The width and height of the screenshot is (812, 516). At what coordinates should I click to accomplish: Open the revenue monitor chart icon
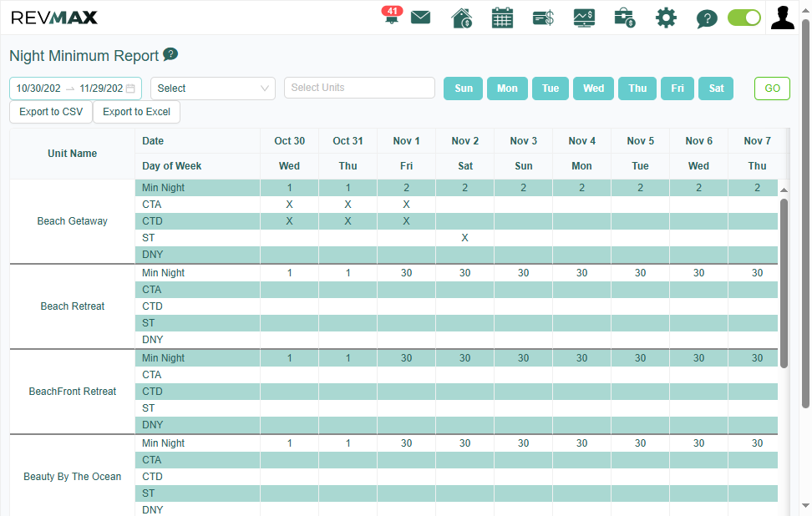coord(584,18)
